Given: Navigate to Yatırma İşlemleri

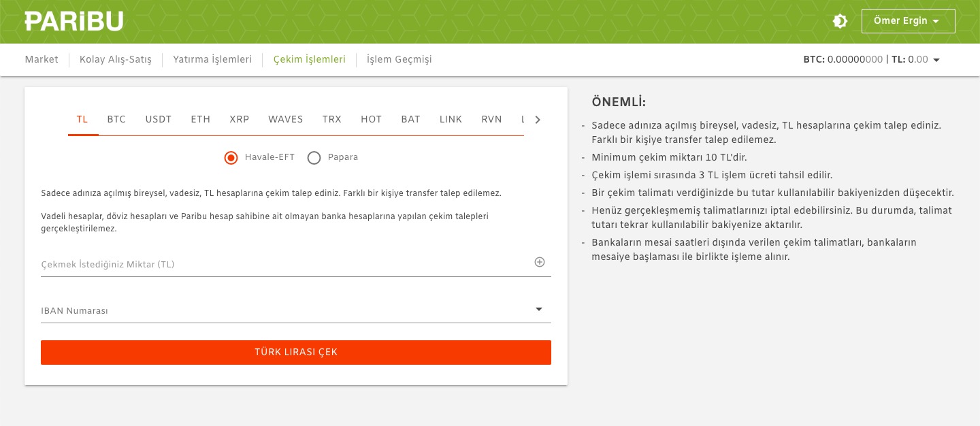Looking at the screenshot, I should tap(212, 60).
